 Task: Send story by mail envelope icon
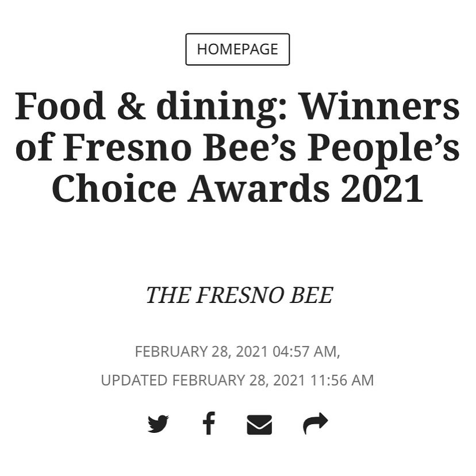(x=259, y=424)
